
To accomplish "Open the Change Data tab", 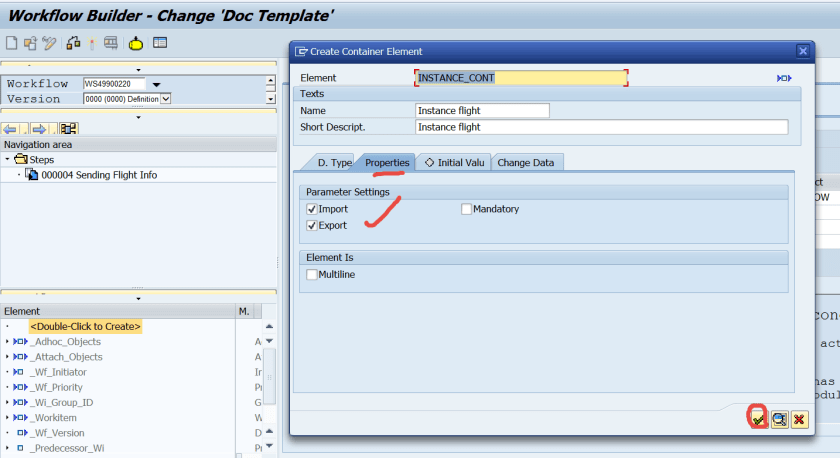I will [526, 162].
